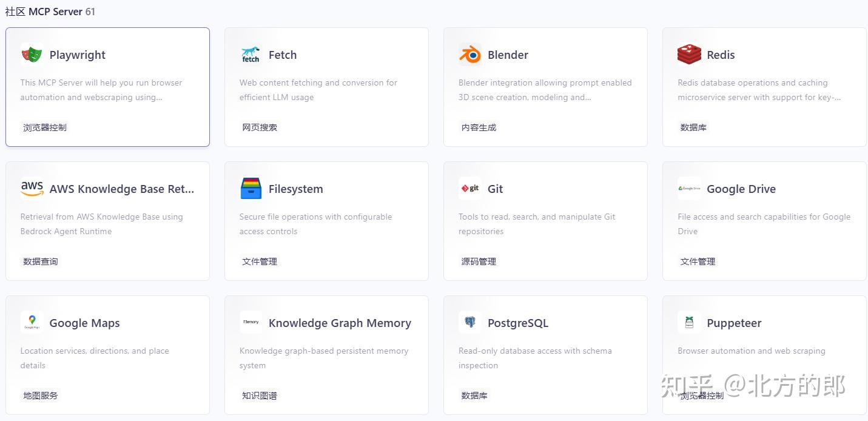Click Fetch description 'Web content fetching'

[x=318, y=90]
